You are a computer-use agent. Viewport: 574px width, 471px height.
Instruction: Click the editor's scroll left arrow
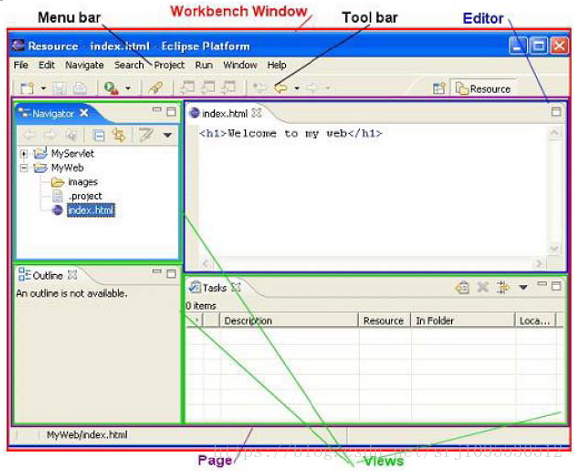coord(206,263)
